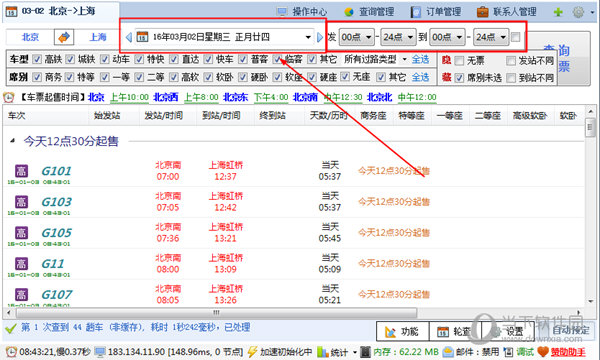Viewport: 600px width, 360px height.
Task: Open 所有过路类型 dropdown
Action: [404, 59]
